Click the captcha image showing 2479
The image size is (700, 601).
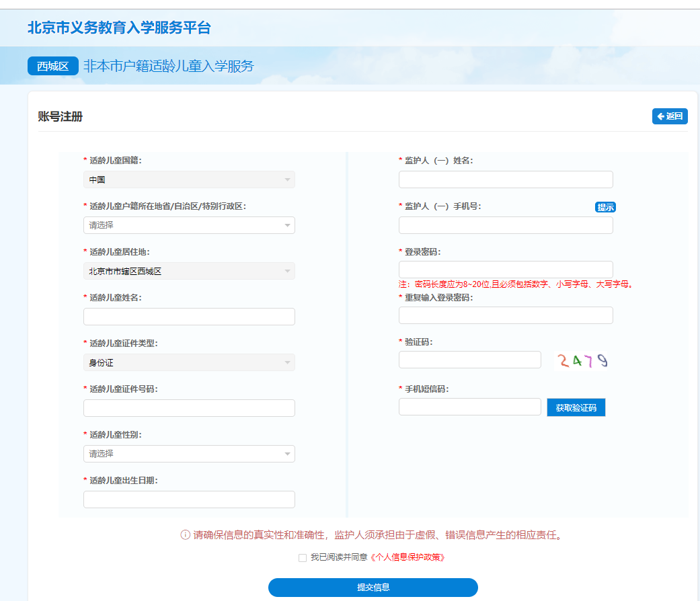click(x=582, y=360)
